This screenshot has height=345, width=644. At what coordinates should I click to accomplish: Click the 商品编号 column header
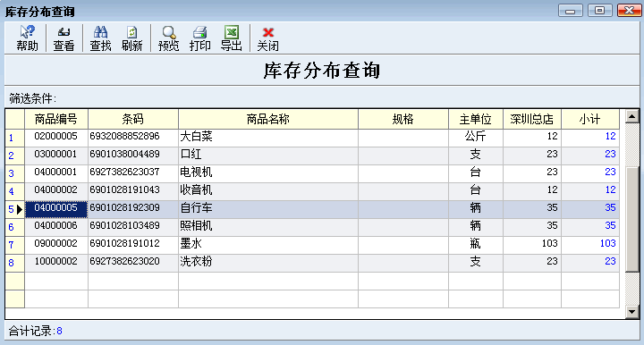click(x=56, y=119)
